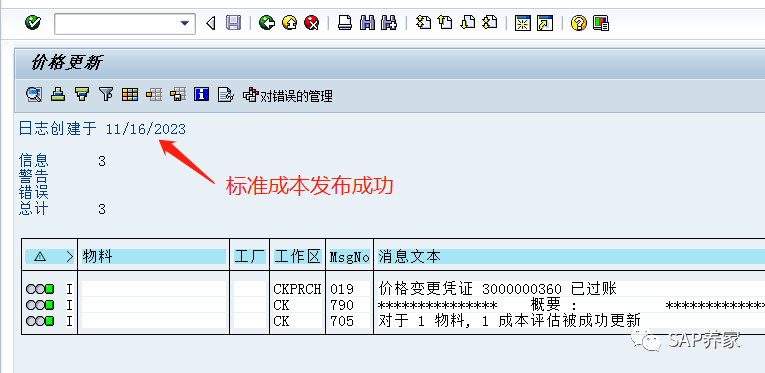Click message number 019 cell
This screenshot has width=765, height=373.
pos(342,289)
